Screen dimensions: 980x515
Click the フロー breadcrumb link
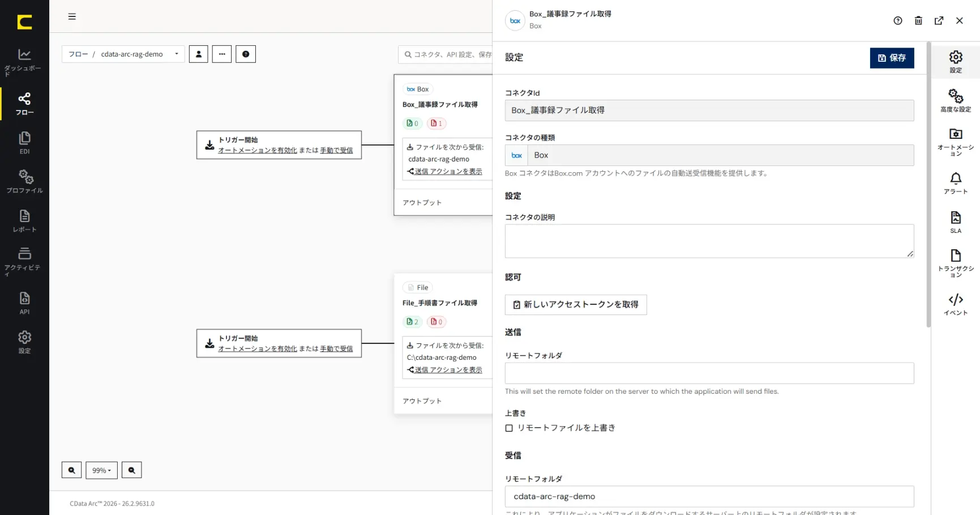tap(78, 54)
